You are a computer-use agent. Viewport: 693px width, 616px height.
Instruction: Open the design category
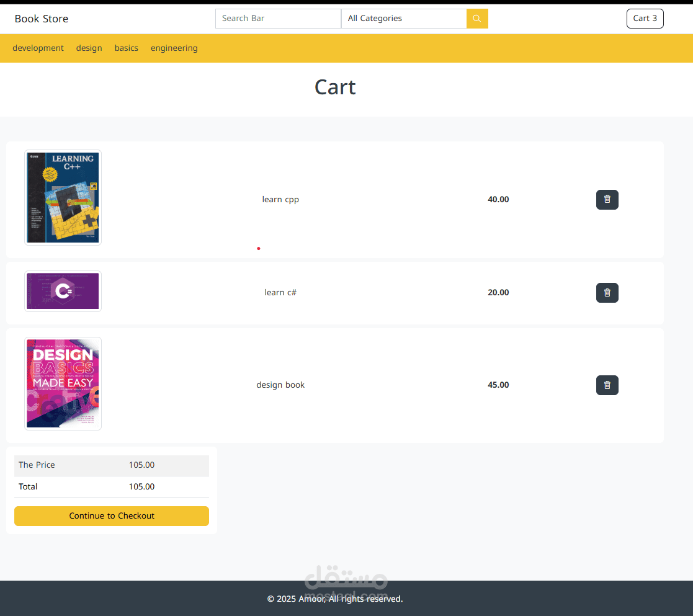click(x=89, y=48)
